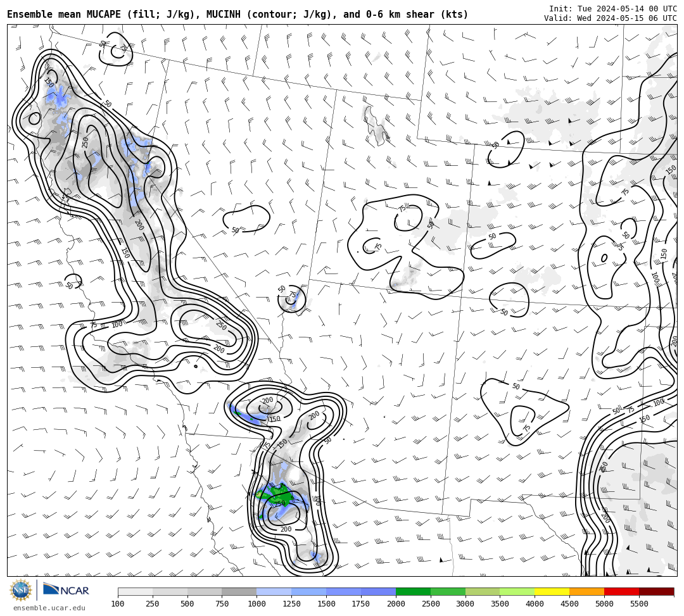Click the NCAR logo
Screen dimensions: 684x616
click(66, 590)
